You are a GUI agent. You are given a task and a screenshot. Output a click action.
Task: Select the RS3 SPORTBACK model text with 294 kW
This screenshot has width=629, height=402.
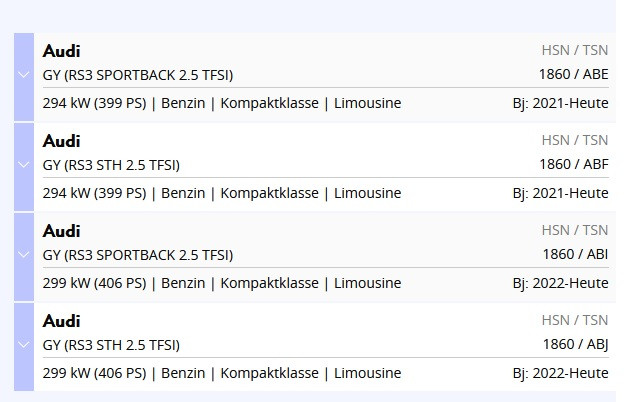138,75
